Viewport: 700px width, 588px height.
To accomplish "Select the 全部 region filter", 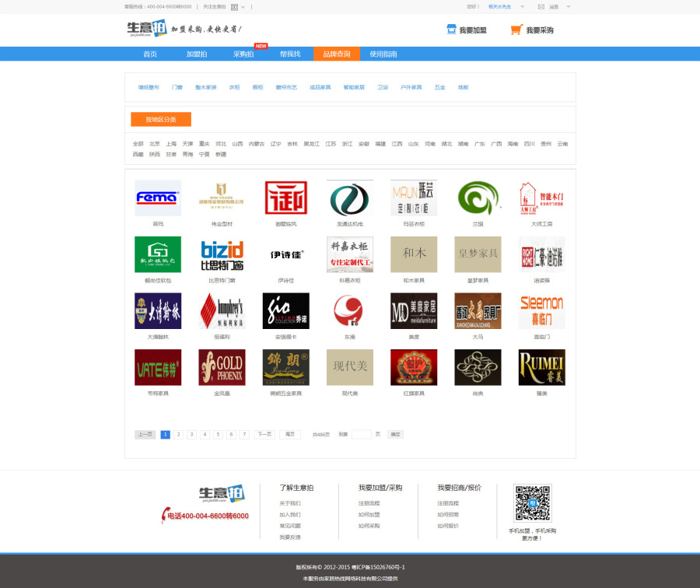I will [x=138, y=144].
